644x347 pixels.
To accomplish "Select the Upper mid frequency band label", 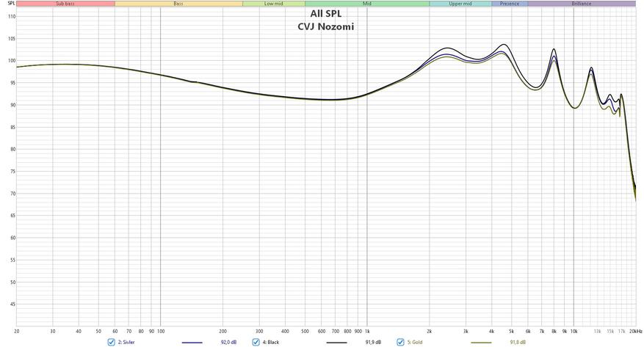I will pos(460,4).
